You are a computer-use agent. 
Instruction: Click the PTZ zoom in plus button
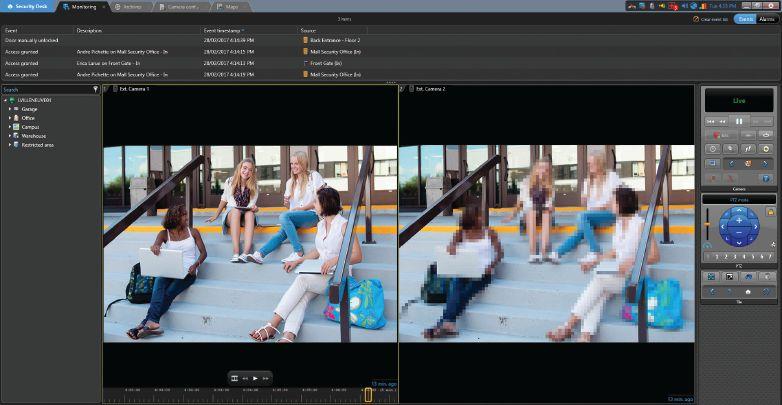click(x=739, y=220)
